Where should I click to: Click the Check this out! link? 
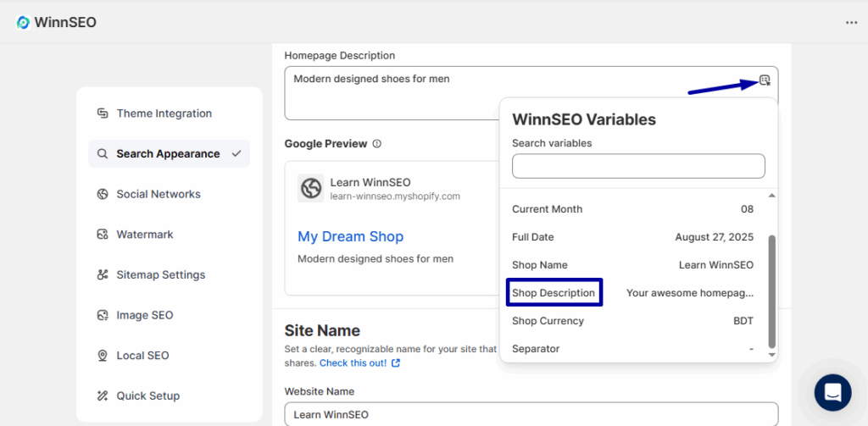coord(353,363)
